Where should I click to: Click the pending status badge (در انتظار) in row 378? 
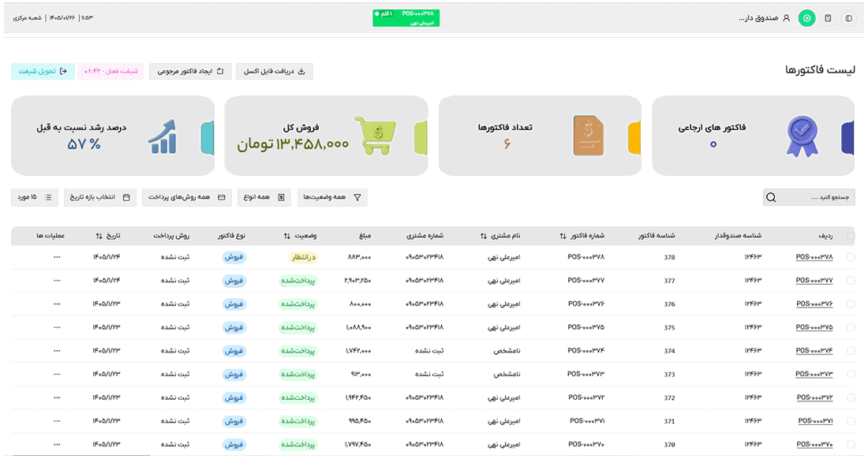tap(303, 257)
